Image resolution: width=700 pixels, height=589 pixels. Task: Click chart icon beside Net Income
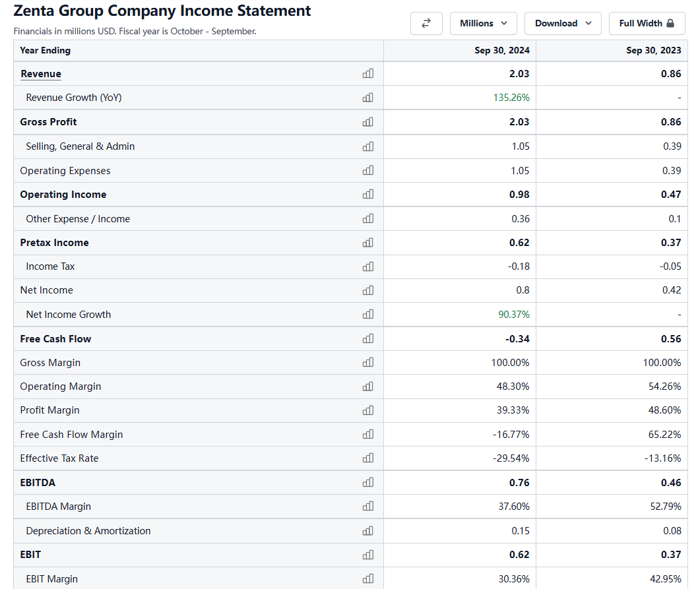tap(368, 290)
